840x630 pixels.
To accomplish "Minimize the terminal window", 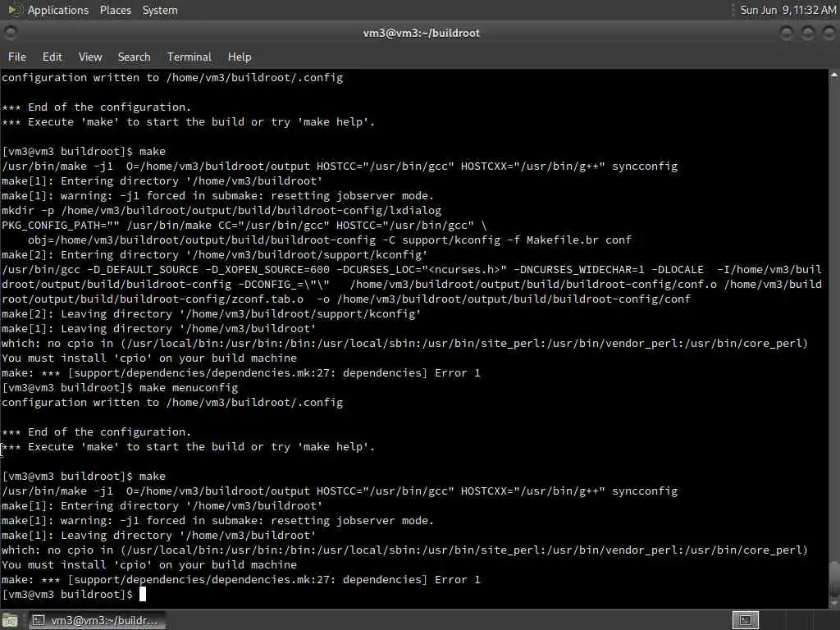I will [787, 33].
